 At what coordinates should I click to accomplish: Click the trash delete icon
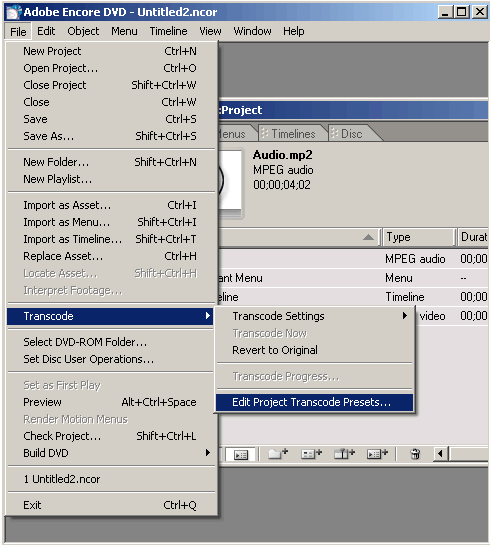(x=415, y=454)
